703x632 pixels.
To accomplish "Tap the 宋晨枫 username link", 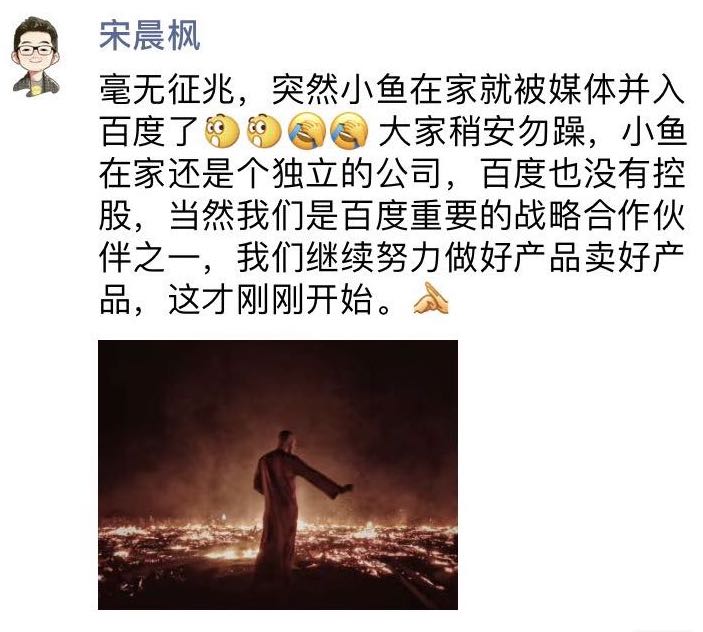I will pyautogui.click(x=149, y=36).
